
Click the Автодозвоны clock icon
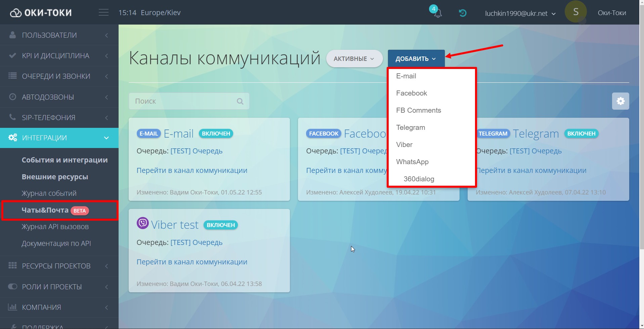point(12,97)
